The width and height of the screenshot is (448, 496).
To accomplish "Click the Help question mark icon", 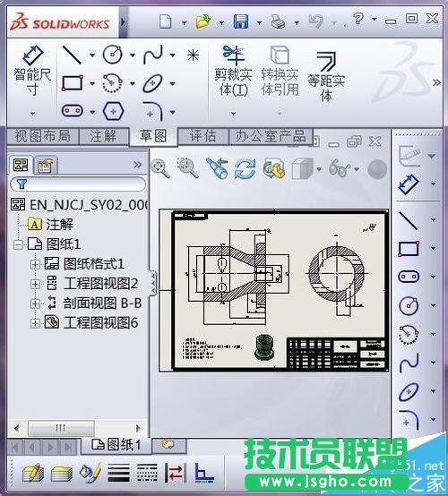I will point(358,18).
